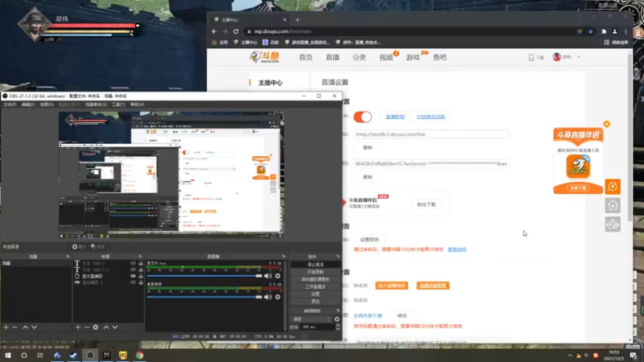Click 工作室模式 button in OBS controls
The height and width of the screenshot is (362, 644).
(315, 287)
